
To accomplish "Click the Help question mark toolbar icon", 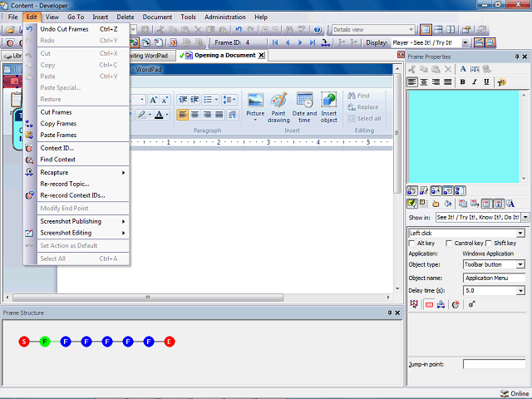I will 318,30.
